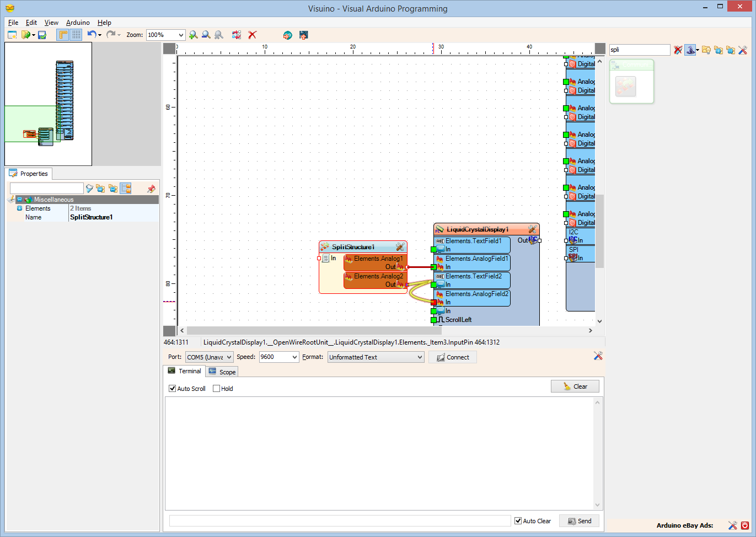The image size is (756, 537).
Task: Open SplitStructure1 component settings wrench icon
Action: point(400,247)
